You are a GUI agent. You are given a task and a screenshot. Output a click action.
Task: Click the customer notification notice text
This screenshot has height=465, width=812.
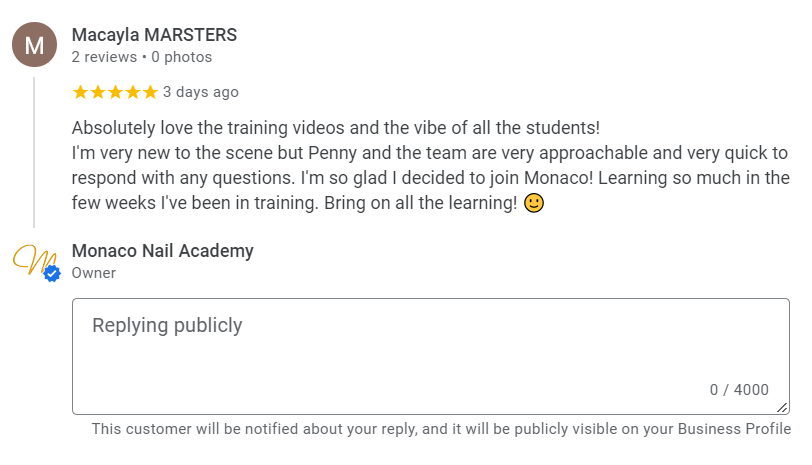pos(441,429)
